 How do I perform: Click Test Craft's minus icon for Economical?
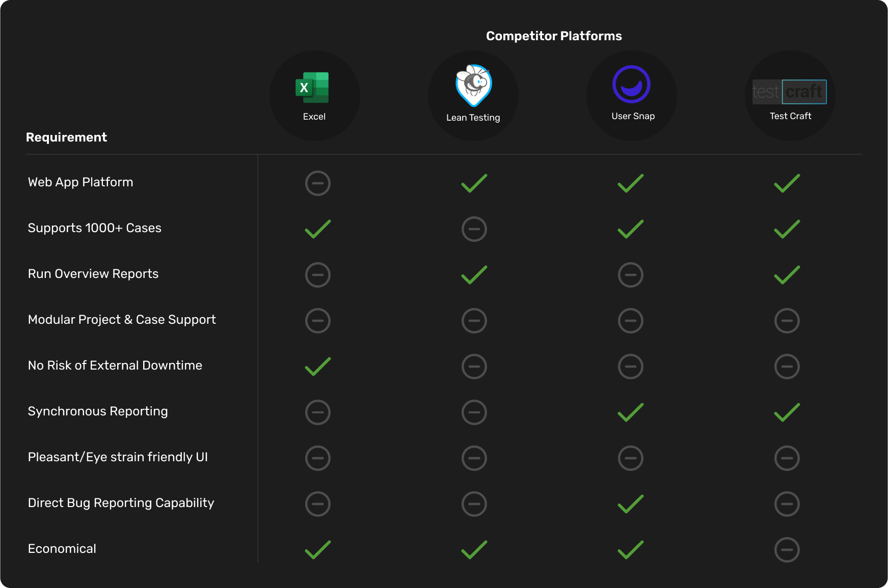[x=787, y=550]
